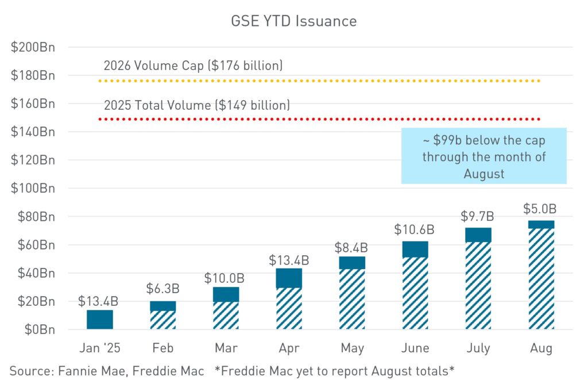Select the $140Bn axis label
588x380 pixels.
33,132
